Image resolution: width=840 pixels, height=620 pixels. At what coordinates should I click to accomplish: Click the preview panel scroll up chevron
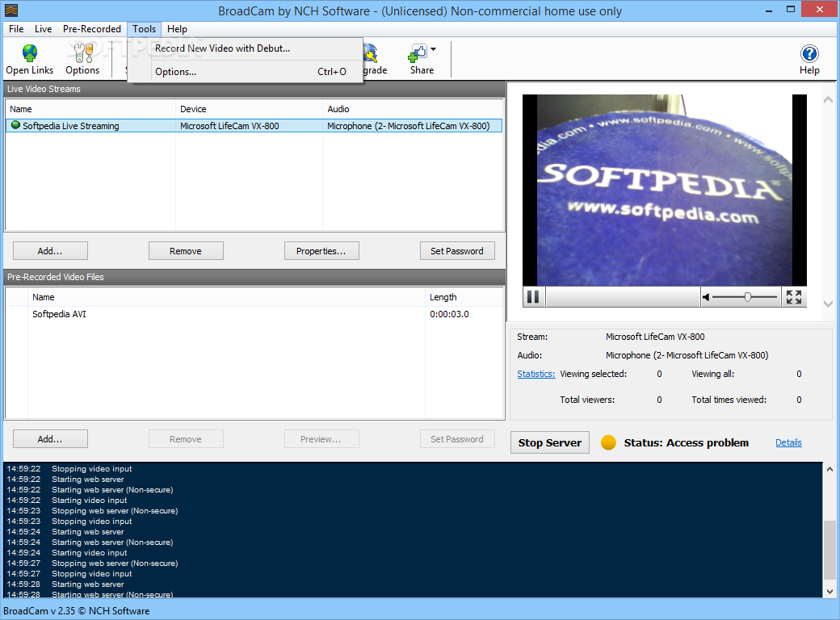828,99
